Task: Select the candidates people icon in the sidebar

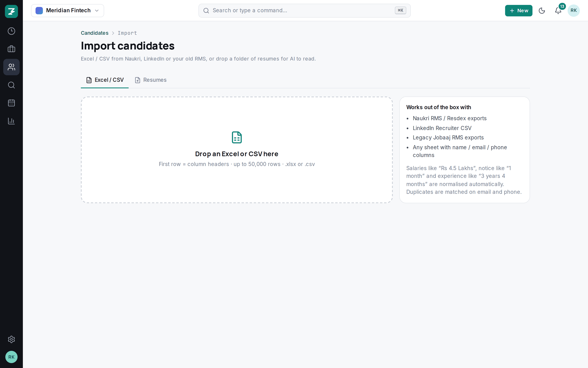Action: (x=11, y=67)
